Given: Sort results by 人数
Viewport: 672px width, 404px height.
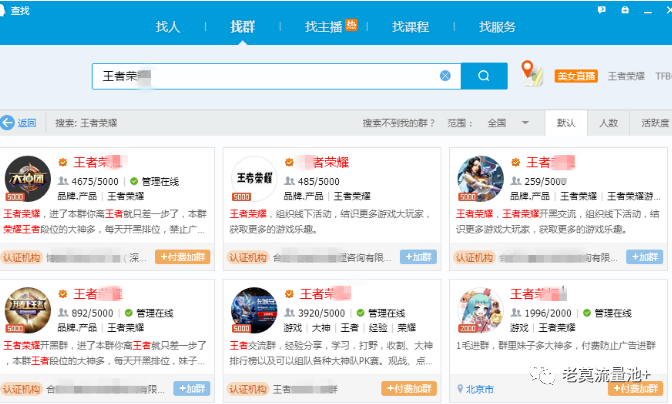Looking at the screenshot, I should click(x=609, y=123).
